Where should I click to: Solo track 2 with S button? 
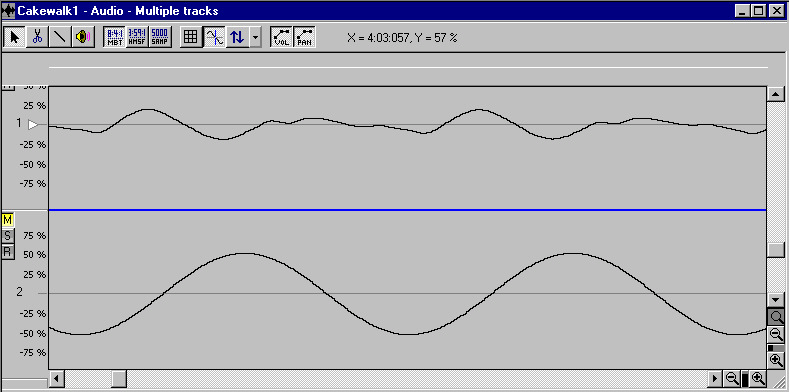click(x=8, y=236)
